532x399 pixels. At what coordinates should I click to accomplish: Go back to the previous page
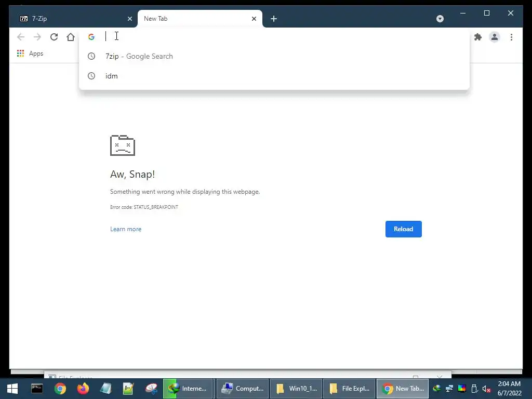click(x=21, y=37)
